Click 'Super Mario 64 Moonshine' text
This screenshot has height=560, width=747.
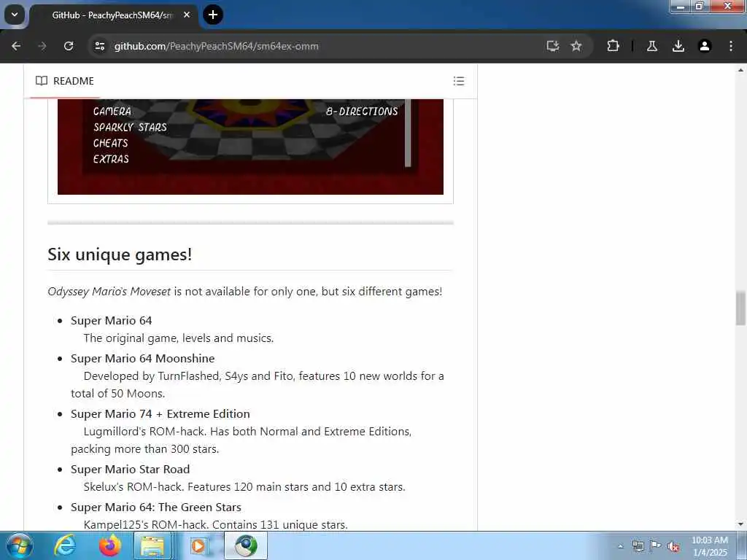tap(143, 358)
